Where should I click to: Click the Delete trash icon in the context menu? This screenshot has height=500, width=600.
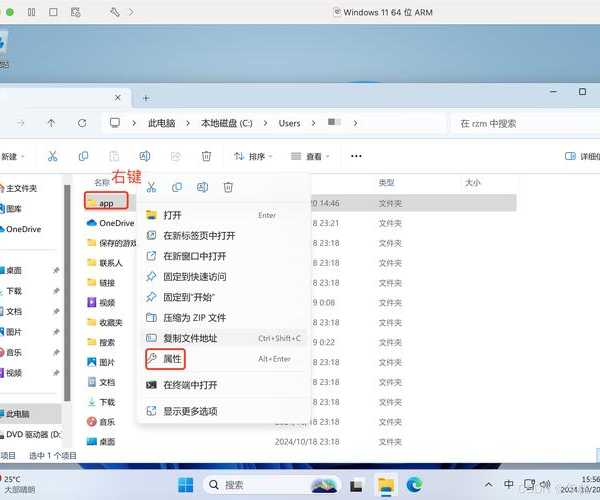(x=228, y=187)
